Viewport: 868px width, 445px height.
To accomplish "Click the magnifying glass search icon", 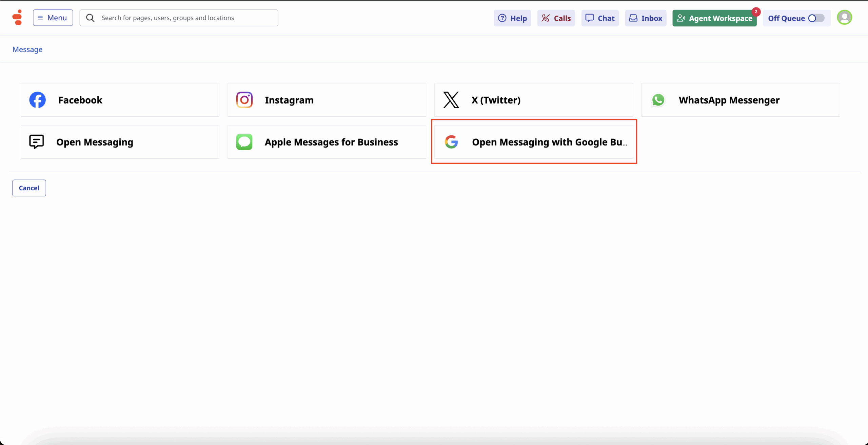I will (90, 18).
